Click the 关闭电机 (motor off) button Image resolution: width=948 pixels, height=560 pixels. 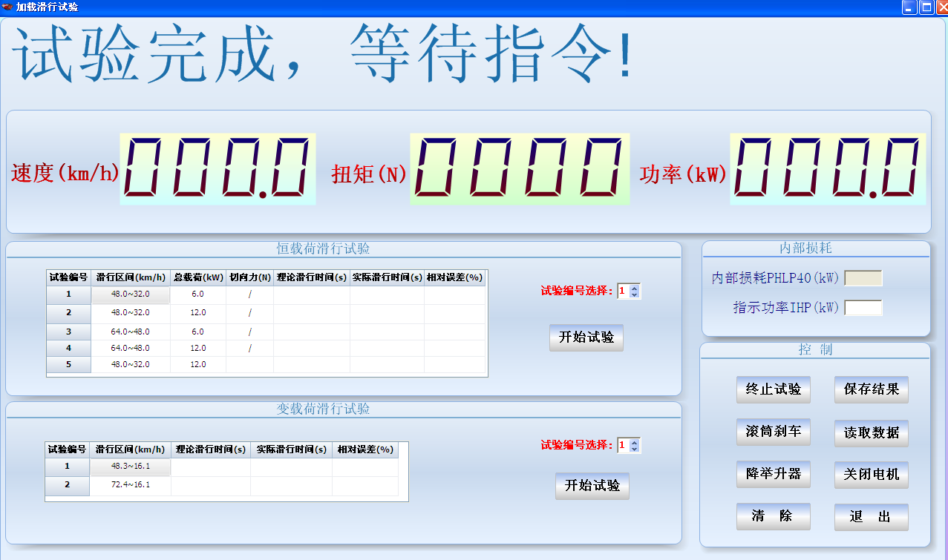coord(870,474)
